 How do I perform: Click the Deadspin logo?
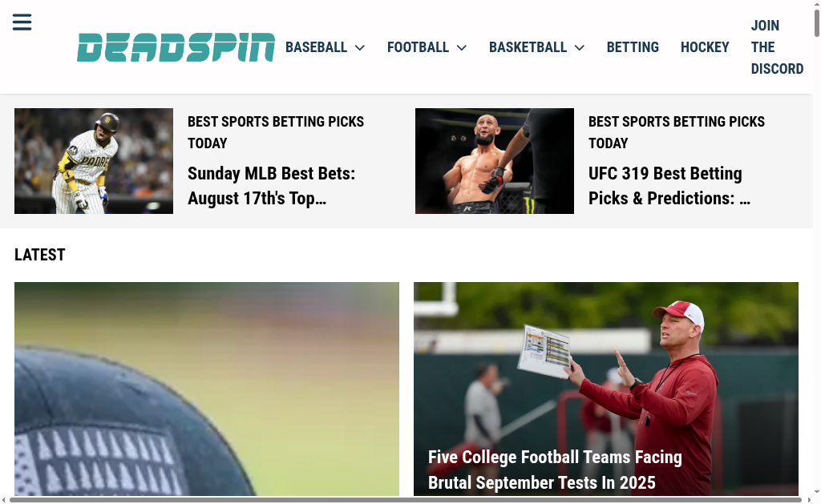click(x=176, y=47)
